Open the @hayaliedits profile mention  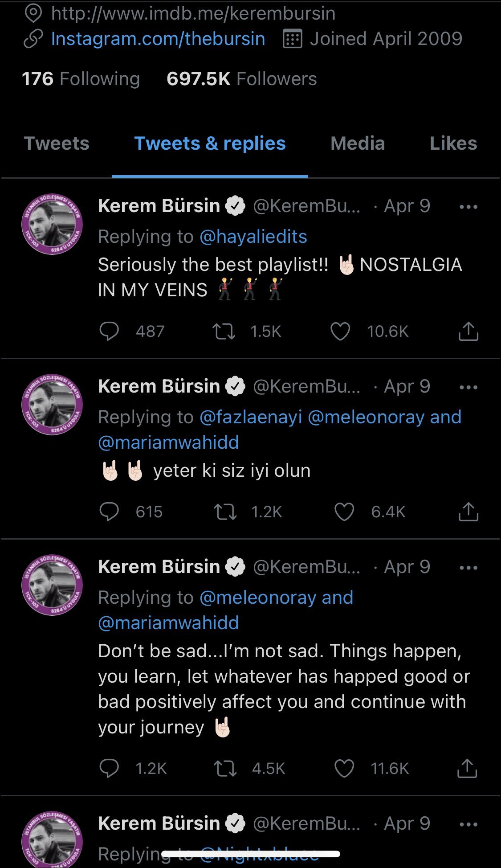[x=253, y=237]
